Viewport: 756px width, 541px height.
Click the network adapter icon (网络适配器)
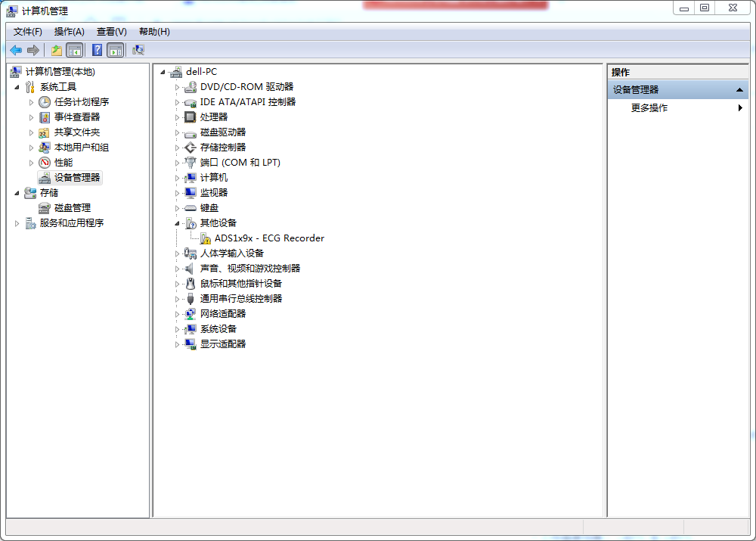click(191, 314)
